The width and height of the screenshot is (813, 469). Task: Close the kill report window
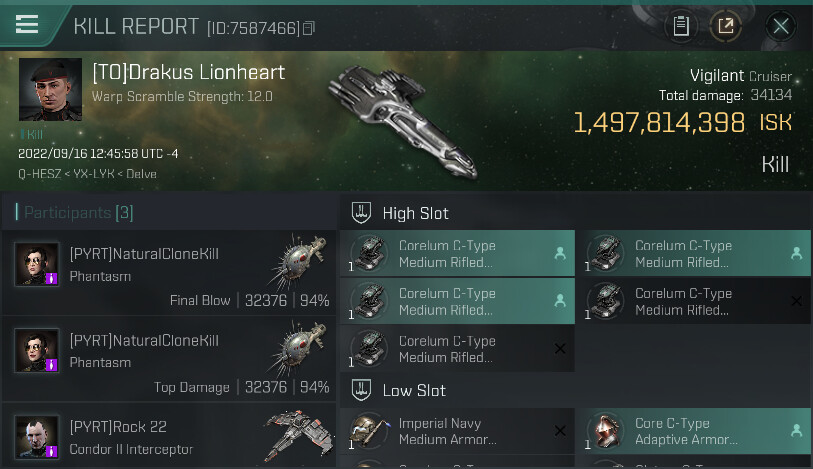pos(781,26)
